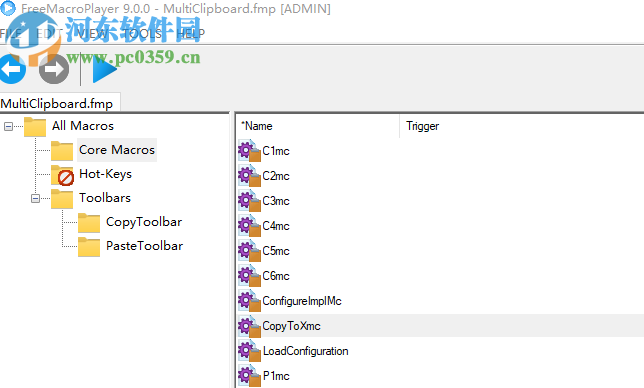The height and width of the screenshot is (388, 644).
Task: Select the P1mc macro name
Action: pos(276,376)
